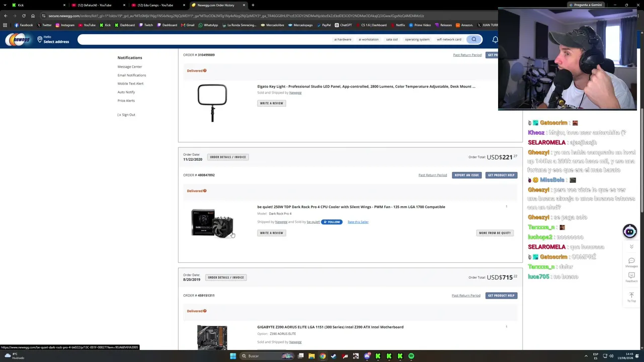This screenshot has width=644, height=362.
Task: Open the WhatsApp bookmark
Action: coord(208,25)
